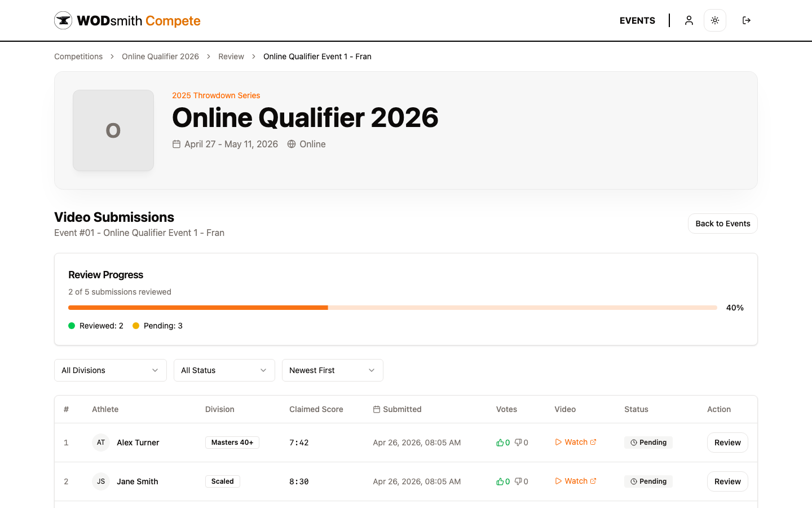Open the user profile icon
The width and height of the screenshot is (812, 508).
click(689, 20)
